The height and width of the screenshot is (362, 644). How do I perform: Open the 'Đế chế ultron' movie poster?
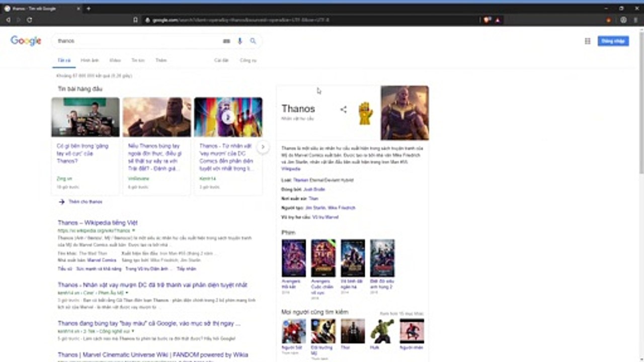tap(382, 258)
